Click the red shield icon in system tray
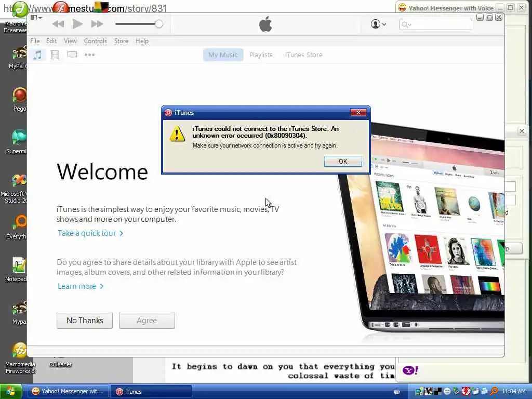This screenshot has height=399, width=532. (466, 391)
